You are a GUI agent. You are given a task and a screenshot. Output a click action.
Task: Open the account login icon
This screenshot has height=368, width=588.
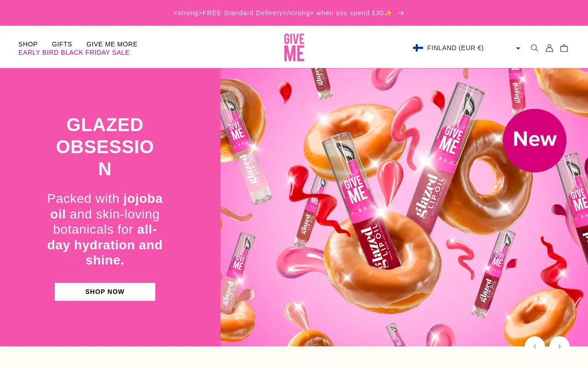pyautogui.click(x=549, y=48)
